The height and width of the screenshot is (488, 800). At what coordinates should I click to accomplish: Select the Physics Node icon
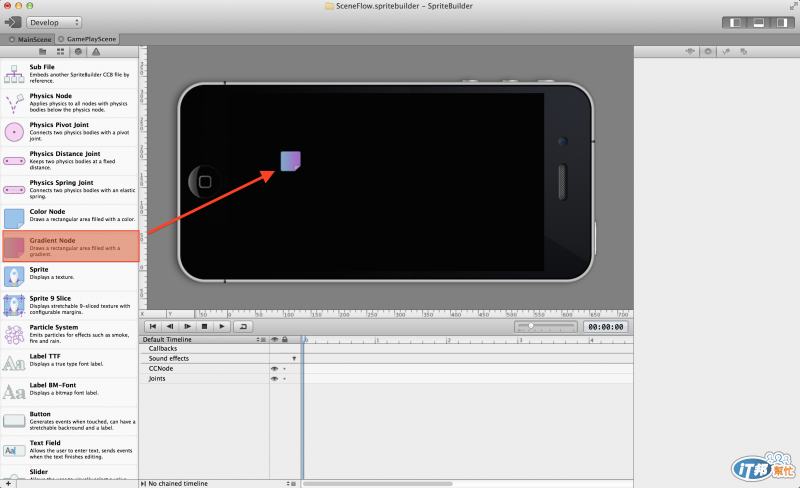[14, 103]
